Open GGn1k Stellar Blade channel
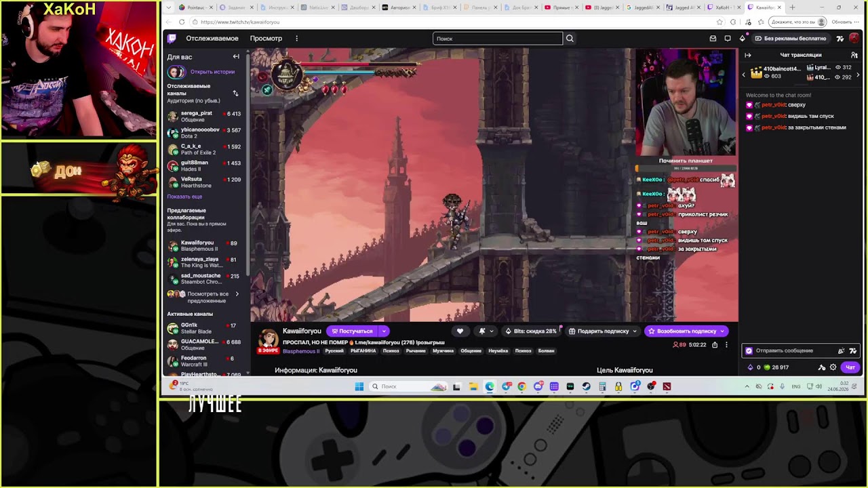This screenshot has width=868, height=488. point(205,328)
